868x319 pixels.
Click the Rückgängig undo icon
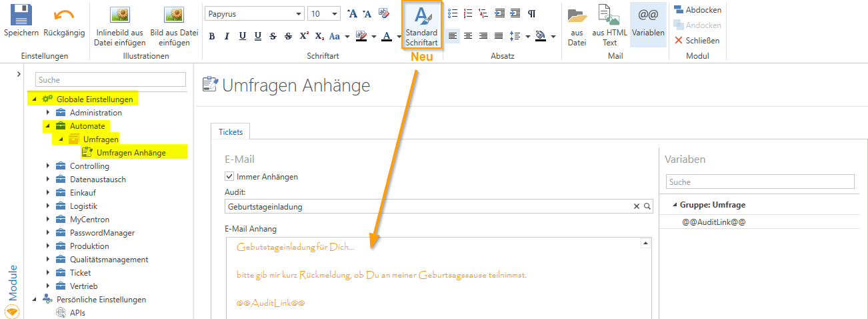tap(64, 15)
